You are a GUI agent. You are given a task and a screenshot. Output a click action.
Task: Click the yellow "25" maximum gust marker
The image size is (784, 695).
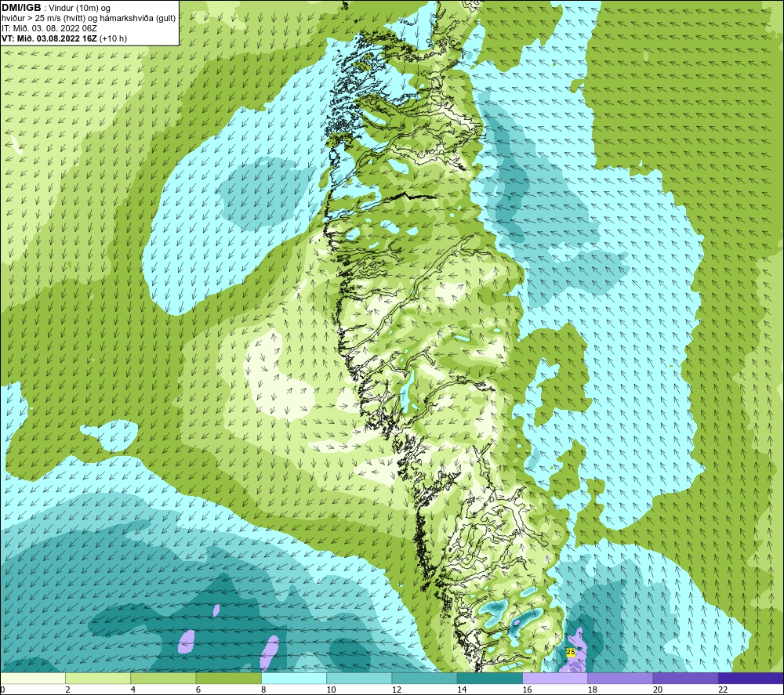click(x=571, y=652)
